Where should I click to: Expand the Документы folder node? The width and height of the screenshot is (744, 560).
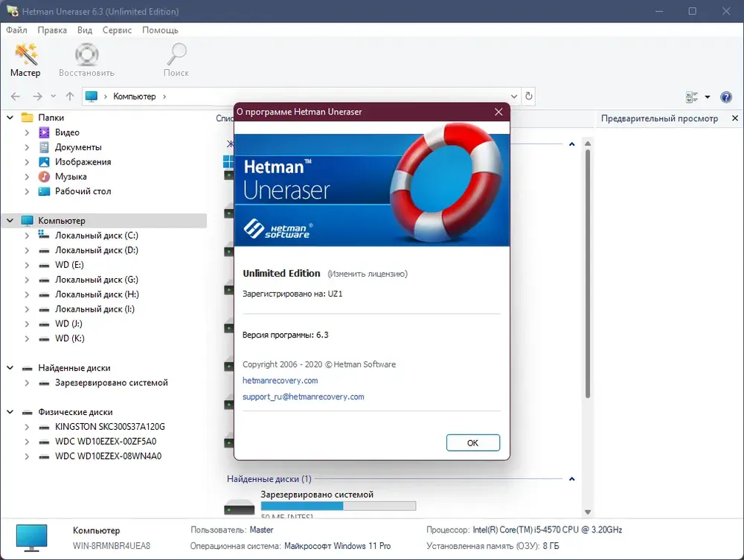click(27, 147)
